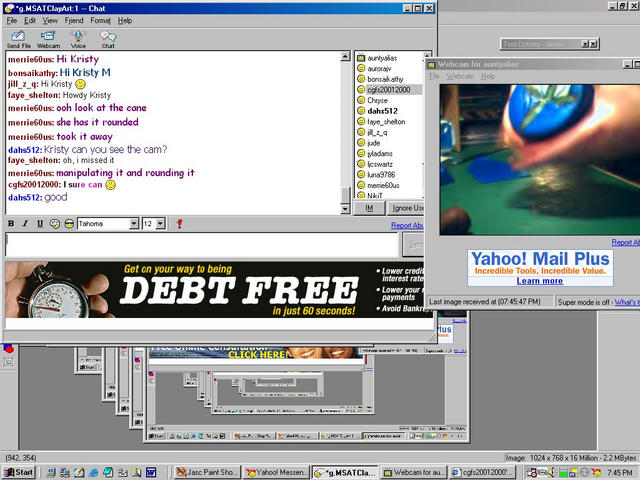The width and height of the screenshot is (640, 480).
Task: Select user bonsaikathy in the list
Action: [385, 79]
